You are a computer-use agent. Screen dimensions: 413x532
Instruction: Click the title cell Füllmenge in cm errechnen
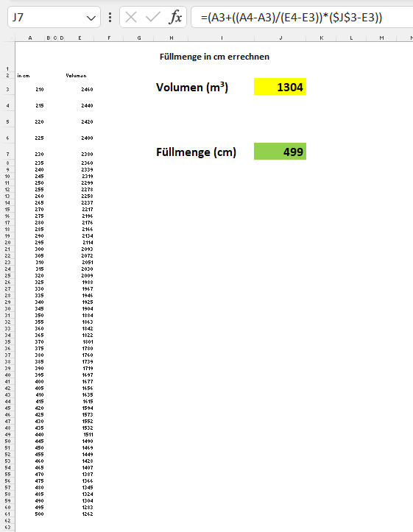point(214,57)
